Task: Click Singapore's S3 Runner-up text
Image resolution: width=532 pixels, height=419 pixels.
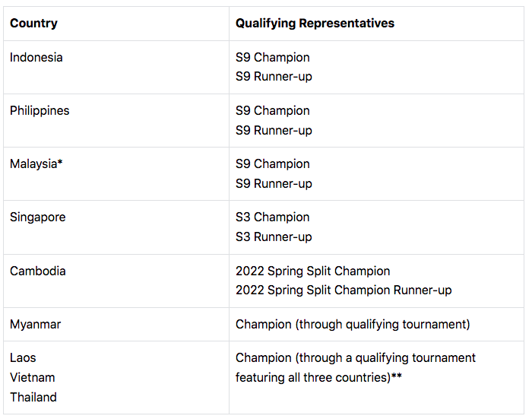Action: point(274,237)
